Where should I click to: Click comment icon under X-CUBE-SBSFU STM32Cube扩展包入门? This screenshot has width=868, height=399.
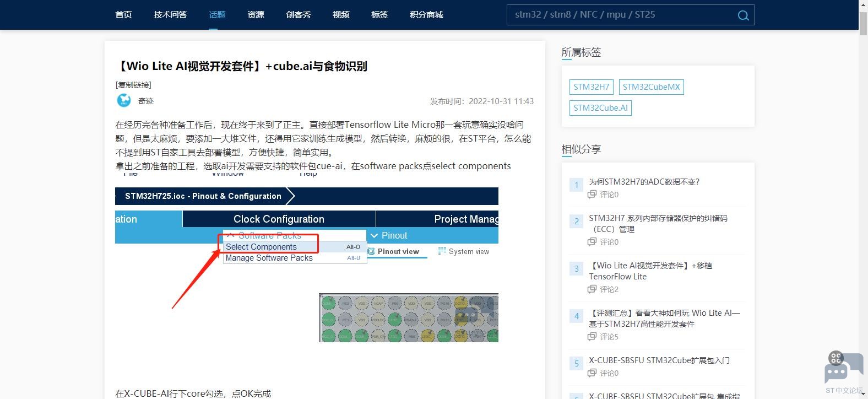coord(592,373)
